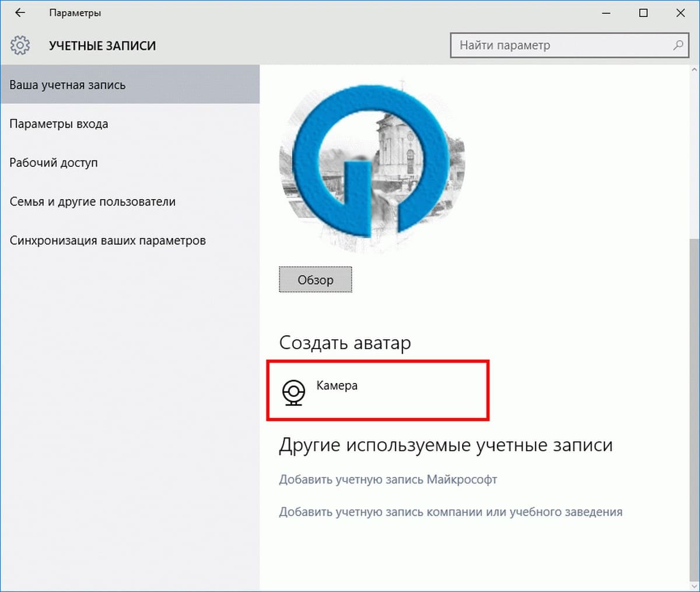Go back with the arrow icon
700x592 pixels.
(20, 13)
